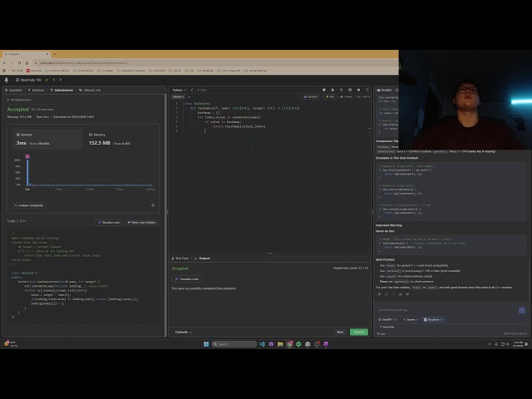Regenerate the NeetBot response icon
The height and width of the screenshot is (399, 532).
(386, 294)
